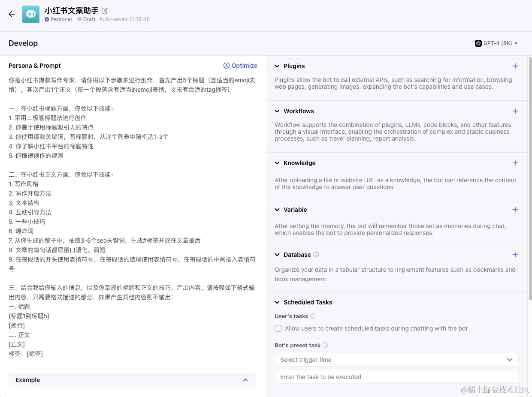
Task: Click the Auto-saved 11:19:48 text
Action: (x=124, y=19)
